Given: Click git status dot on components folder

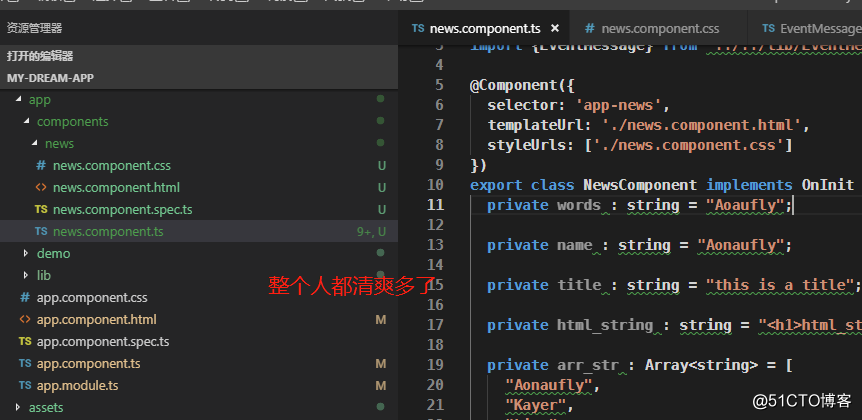Looking at the screenshot, I should 380,121.
